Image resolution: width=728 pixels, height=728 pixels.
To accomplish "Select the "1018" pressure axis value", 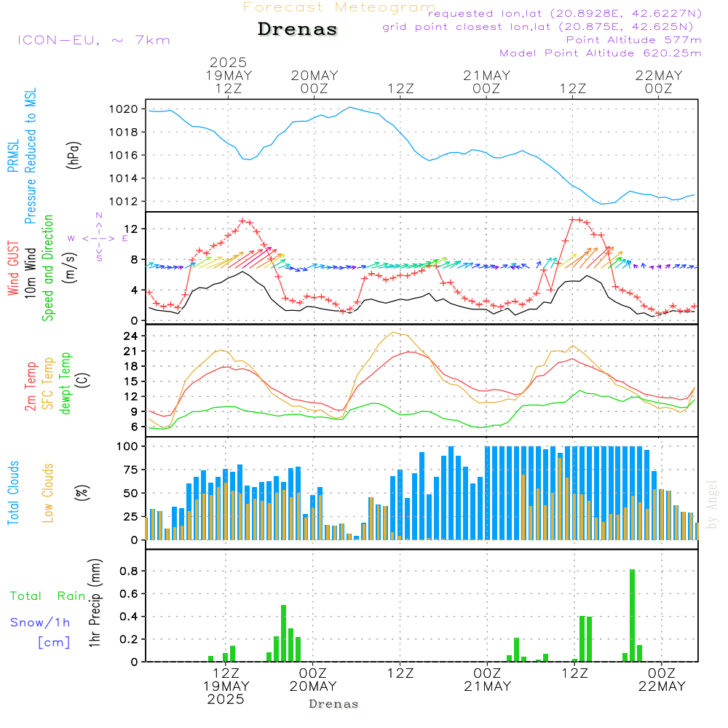I will [x=124, y=132].
